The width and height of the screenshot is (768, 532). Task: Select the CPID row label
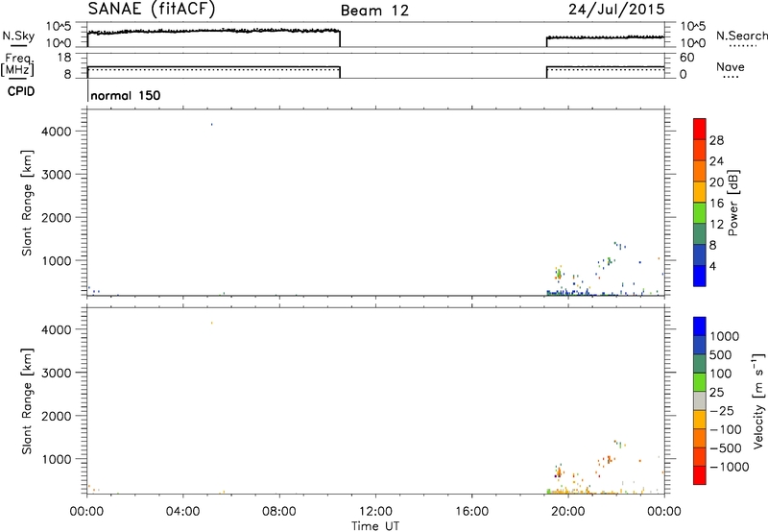click(21, 91)
